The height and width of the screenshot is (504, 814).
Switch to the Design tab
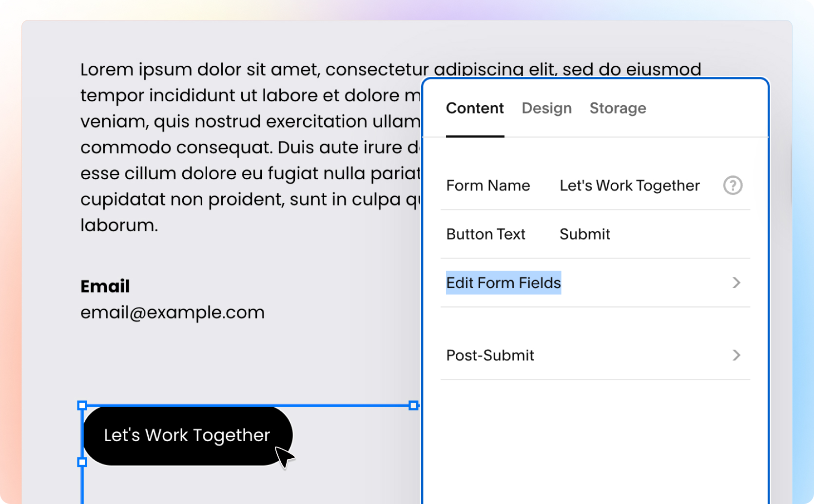546,108
